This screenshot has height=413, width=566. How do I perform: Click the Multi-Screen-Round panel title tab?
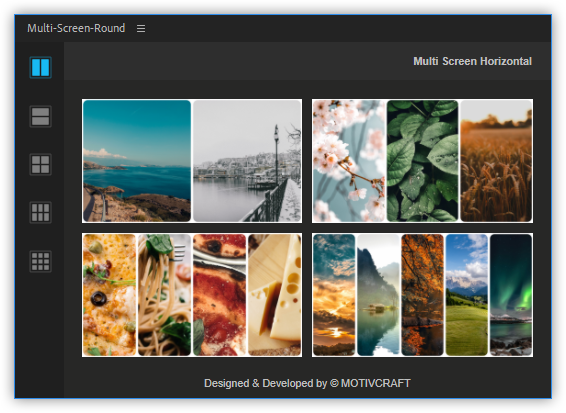[76, 28]
